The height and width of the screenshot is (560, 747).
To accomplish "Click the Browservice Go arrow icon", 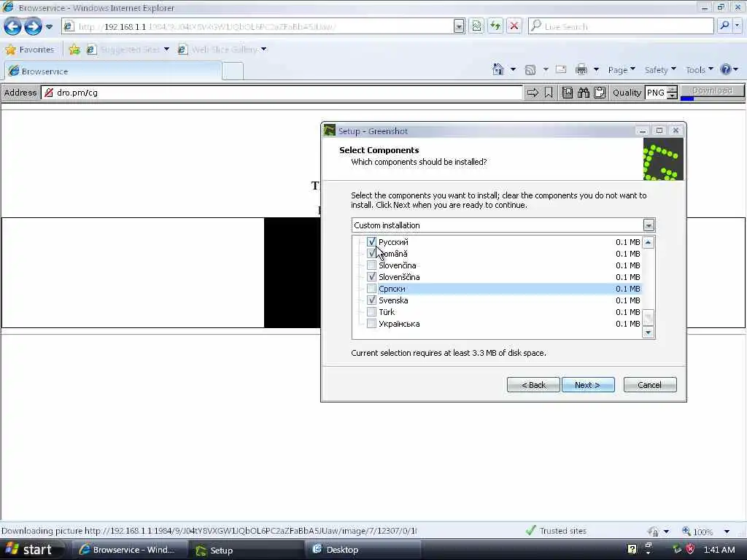I will 533,93.
